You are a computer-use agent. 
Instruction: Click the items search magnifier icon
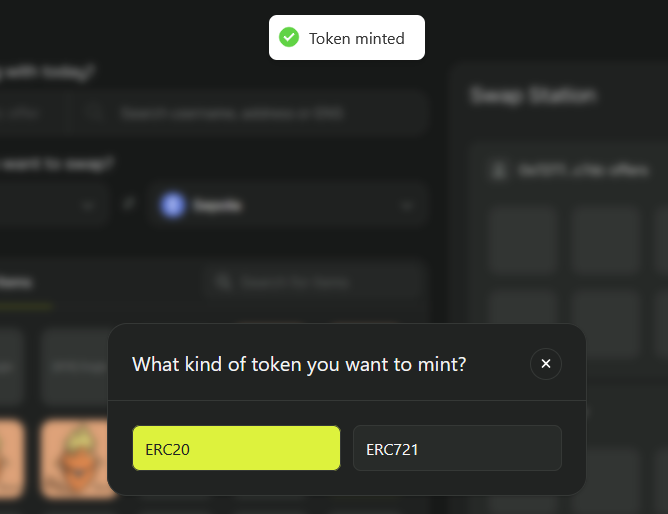coord(221,283)
